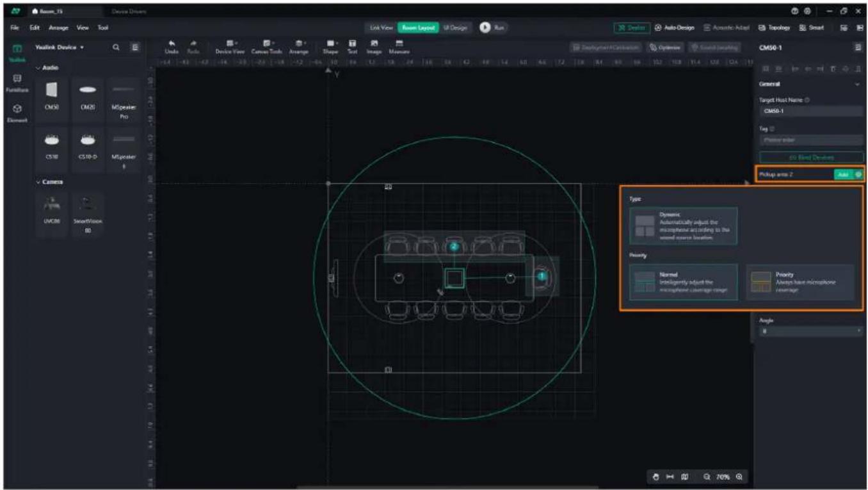The height and width of the screenshot is (490, 868).
Task: Click the Auto-Design button
Action: (675, 28)
